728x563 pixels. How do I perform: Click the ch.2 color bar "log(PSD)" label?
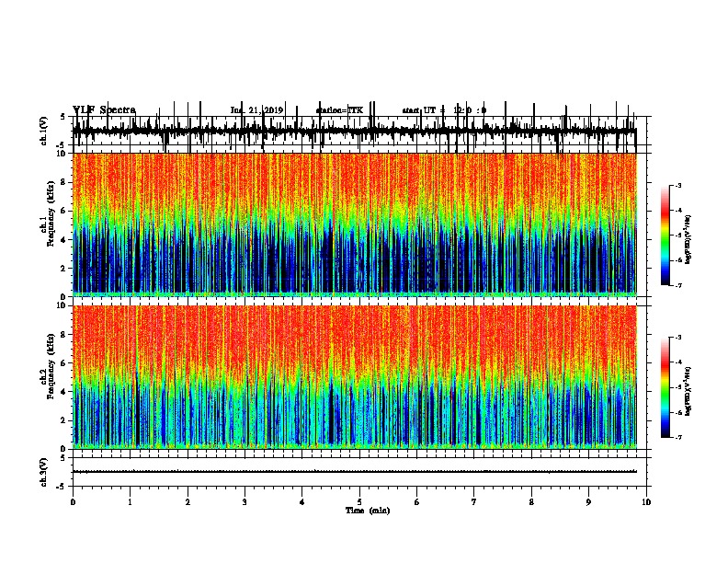(x=688, y=392)
